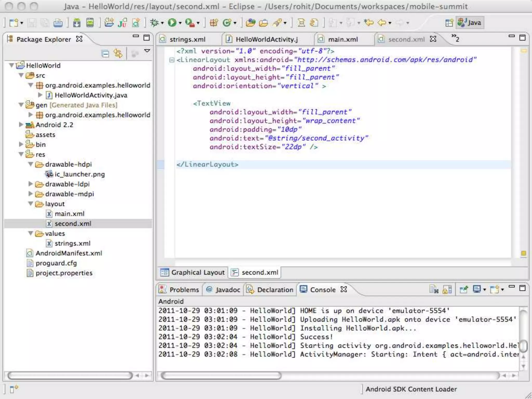Open the Problems view tab
The image size is (532, 399).
click(x=179, y=289)
